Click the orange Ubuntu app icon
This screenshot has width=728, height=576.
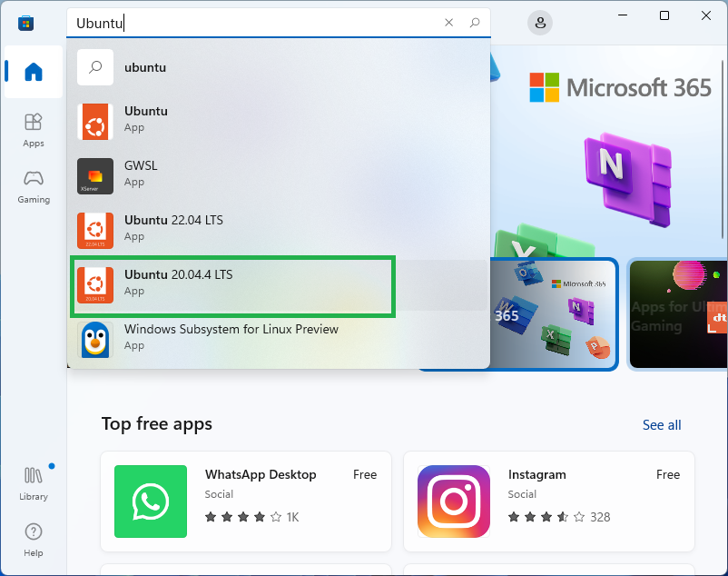click(95, 122)
